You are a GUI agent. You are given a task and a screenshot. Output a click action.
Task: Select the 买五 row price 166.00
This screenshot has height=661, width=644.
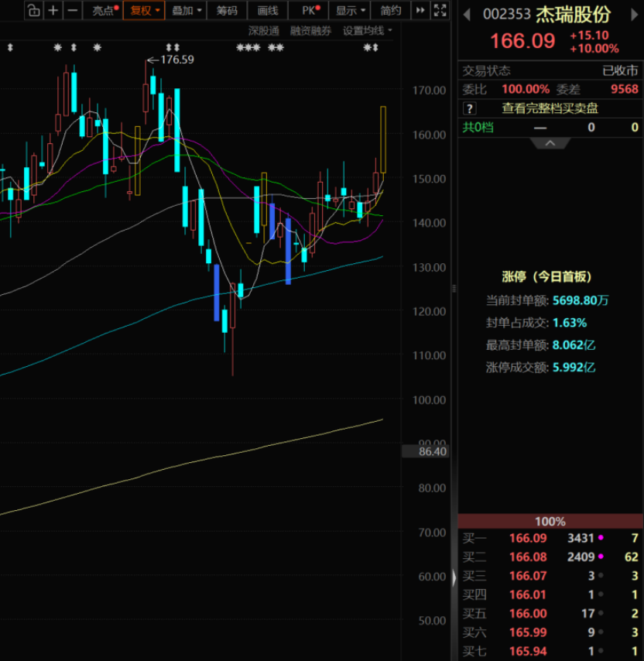click(x=528, y=613)
